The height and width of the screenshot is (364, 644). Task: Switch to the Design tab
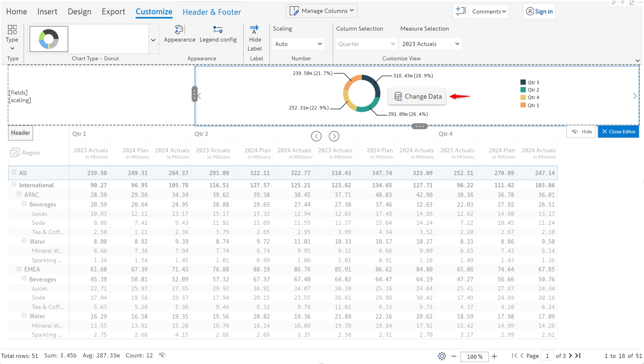click(79, 11)
